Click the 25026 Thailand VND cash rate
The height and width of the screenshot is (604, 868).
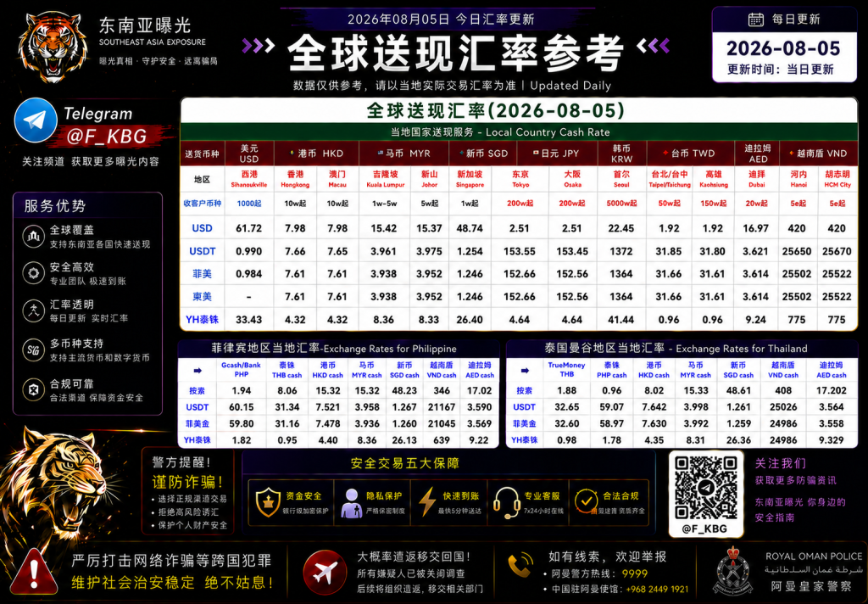point(783,406)
